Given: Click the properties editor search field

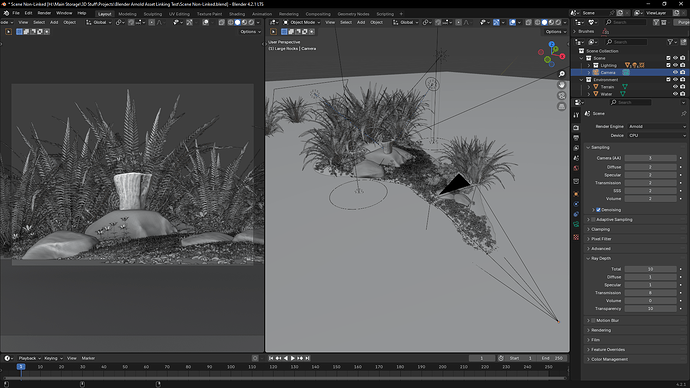Looking at the screenshot, I should 630,102.
